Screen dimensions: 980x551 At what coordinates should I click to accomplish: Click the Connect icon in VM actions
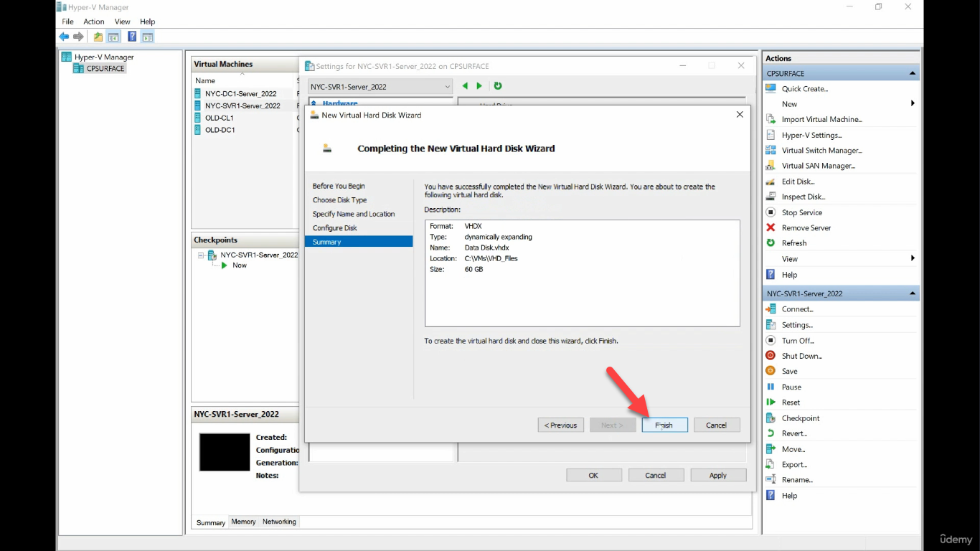coord(771,309)
